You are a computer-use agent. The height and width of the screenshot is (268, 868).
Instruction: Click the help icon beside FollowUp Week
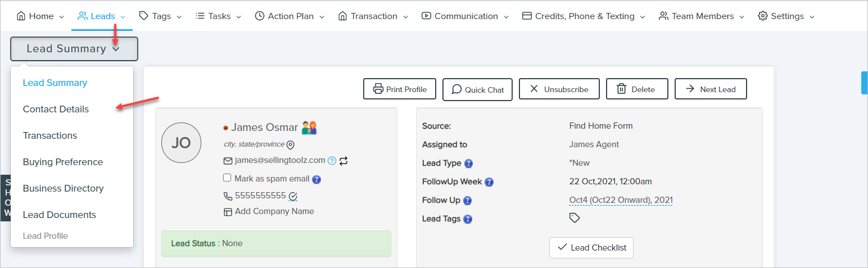tap(489, 182)
